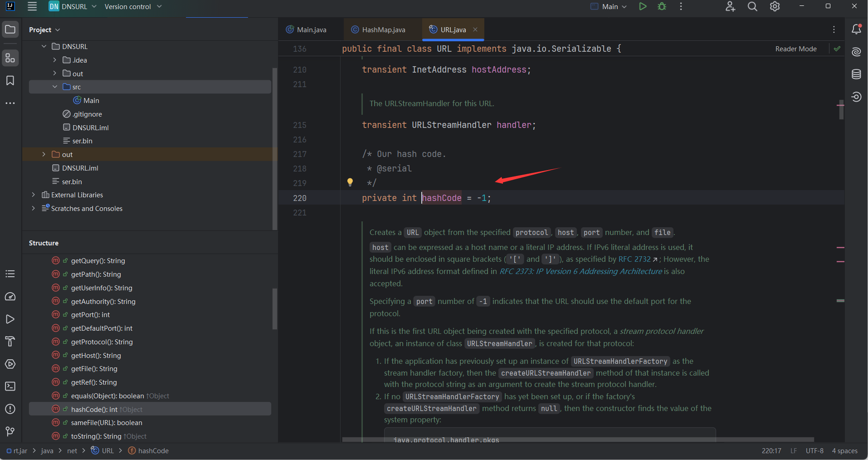Close the URL.java tab
The height and width of the screenshot is (460, 868).
tap(475, 29)
